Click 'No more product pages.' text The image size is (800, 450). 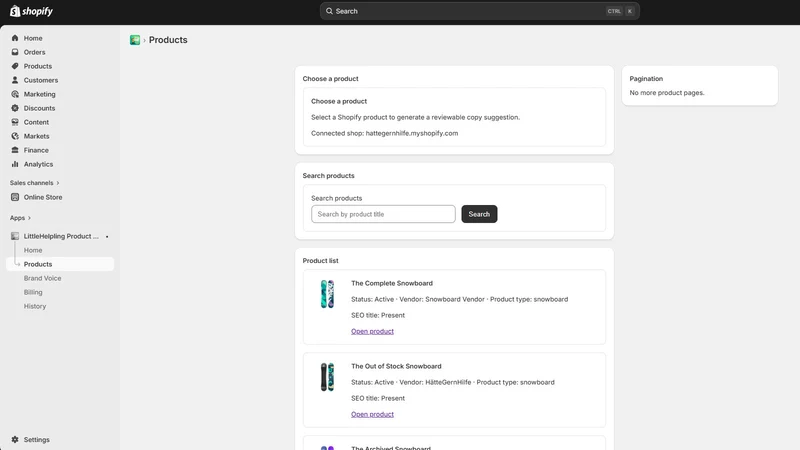(x=667, y=93)
